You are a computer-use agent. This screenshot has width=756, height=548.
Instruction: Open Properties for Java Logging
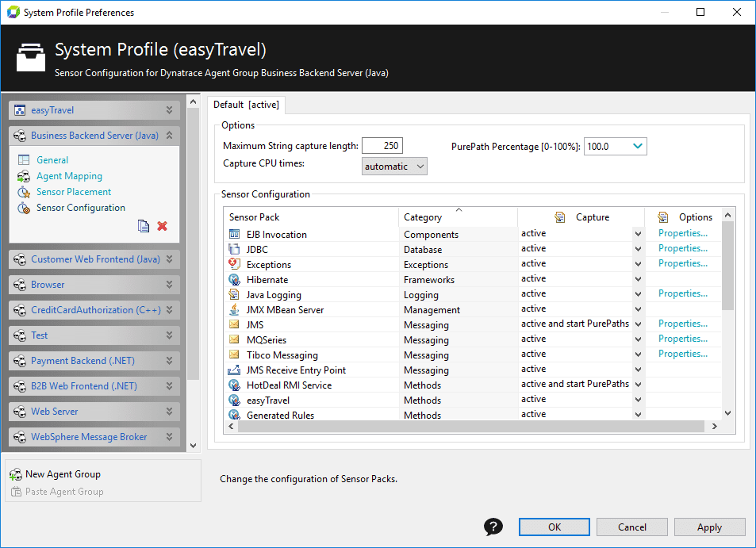pos(683,293)
